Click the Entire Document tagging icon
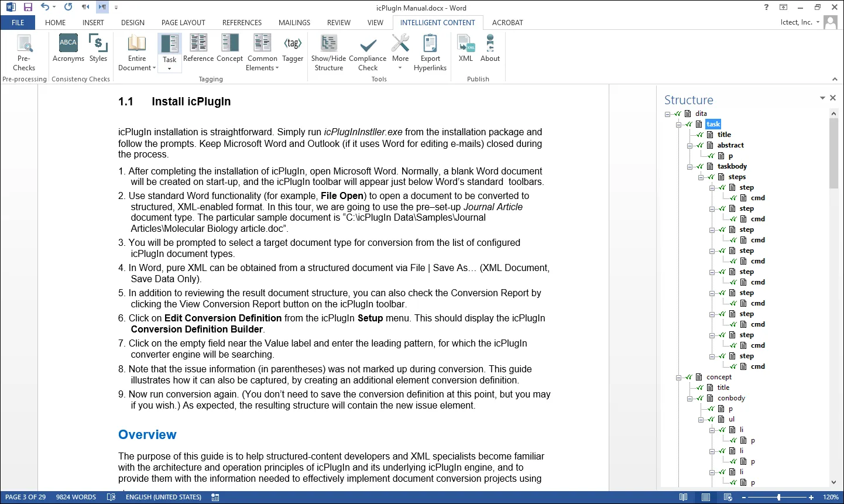The width and height of the screenshot is (844, 504). 137,43
